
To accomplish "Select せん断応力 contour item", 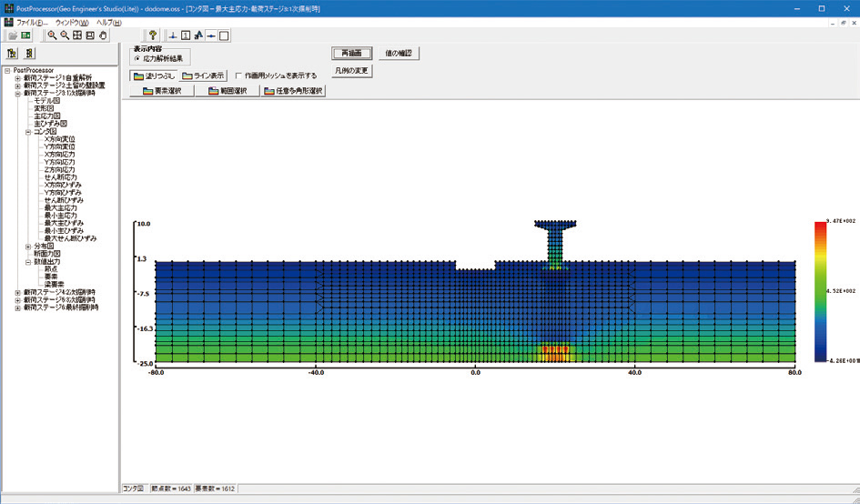I will click(x=60, y=177).
